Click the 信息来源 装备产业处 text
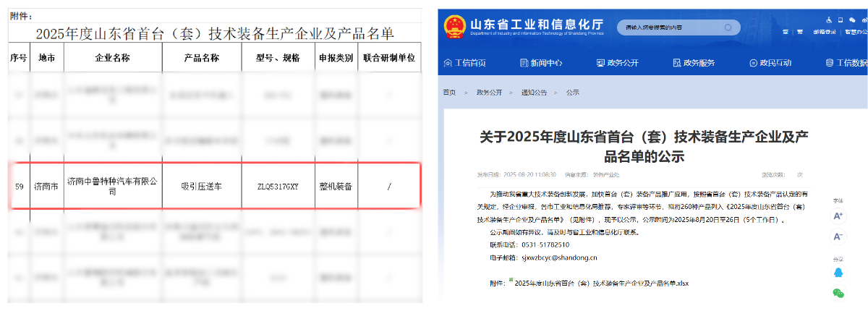 [x=592, y=174]
